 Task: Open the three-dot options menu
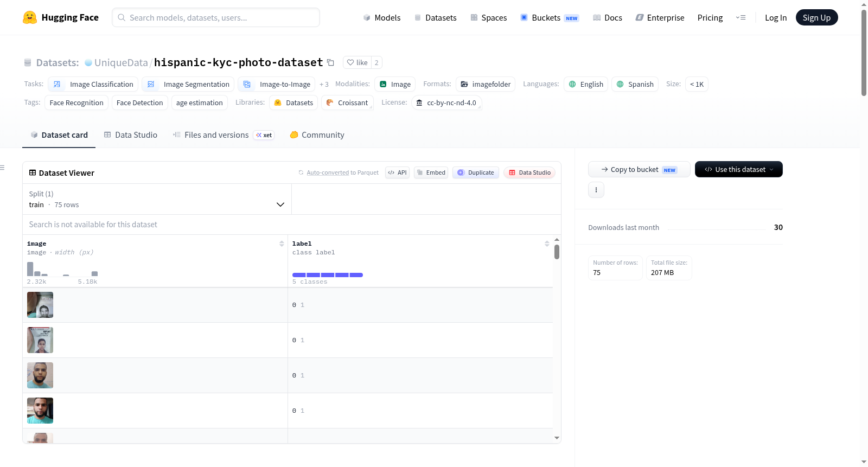click(x=596, y=190)
